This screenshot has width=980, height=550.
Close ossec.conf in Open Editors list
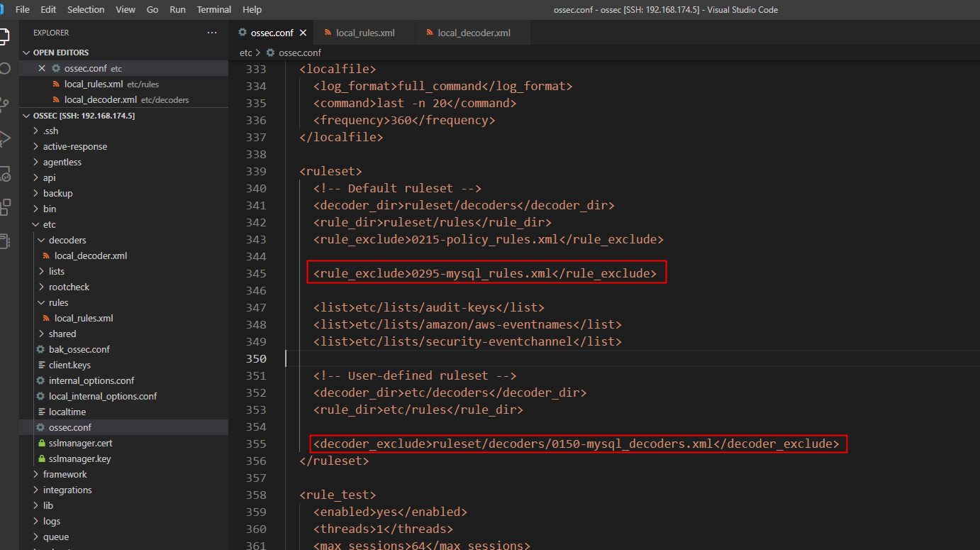click(42, 68)
